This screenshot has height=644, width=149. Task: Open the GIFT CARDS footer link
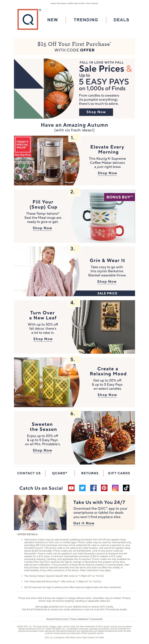(x=119, y=473)
